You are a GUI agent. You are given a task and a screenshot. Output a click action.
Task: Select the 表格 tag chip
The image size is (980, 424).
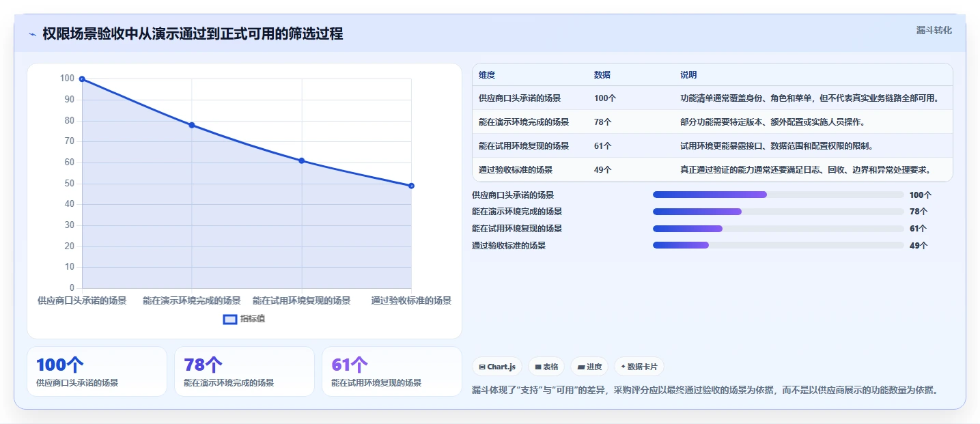pos(546,367)
